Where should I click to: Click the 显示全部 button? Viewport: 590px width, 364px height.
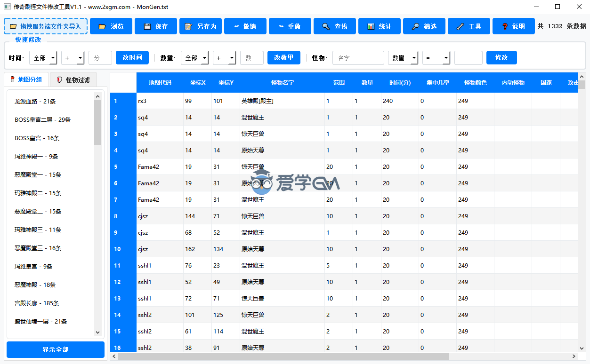[56, 349]
